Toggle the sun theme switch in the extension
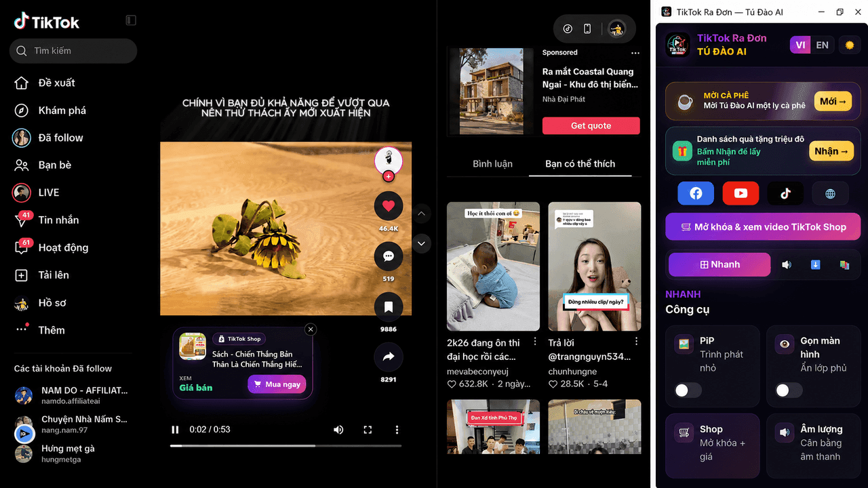868x488 pixels. [x=849, y=45]
